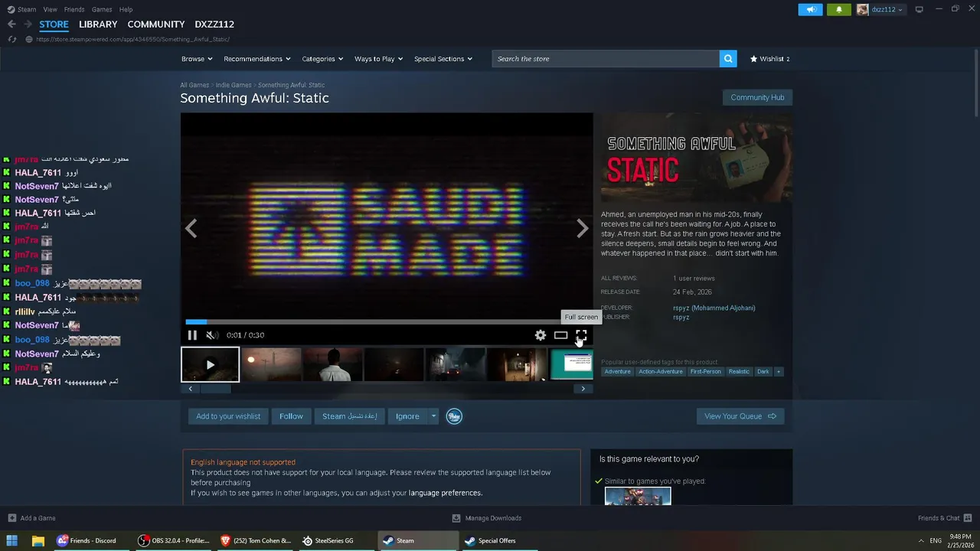This screenshot has height=551, width=980.
Task: Click the search magnifier button
Action: point(728,58)
